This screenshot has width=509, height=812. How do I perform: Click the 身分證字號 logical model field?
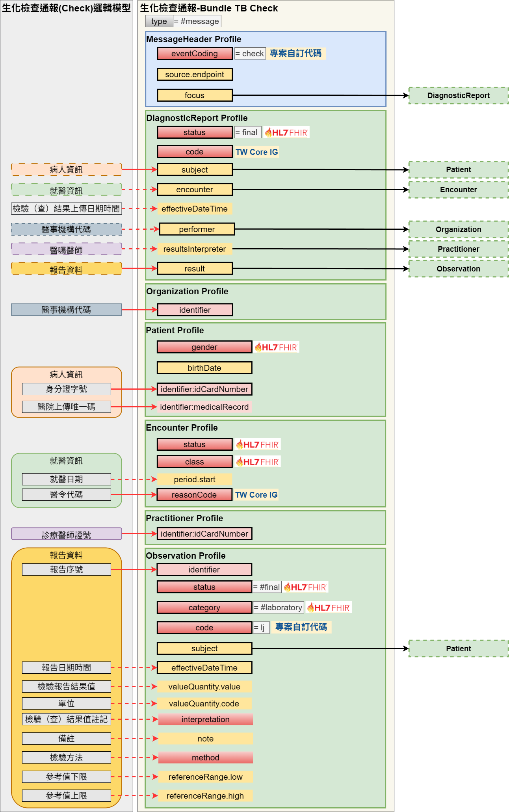point(67,389)
